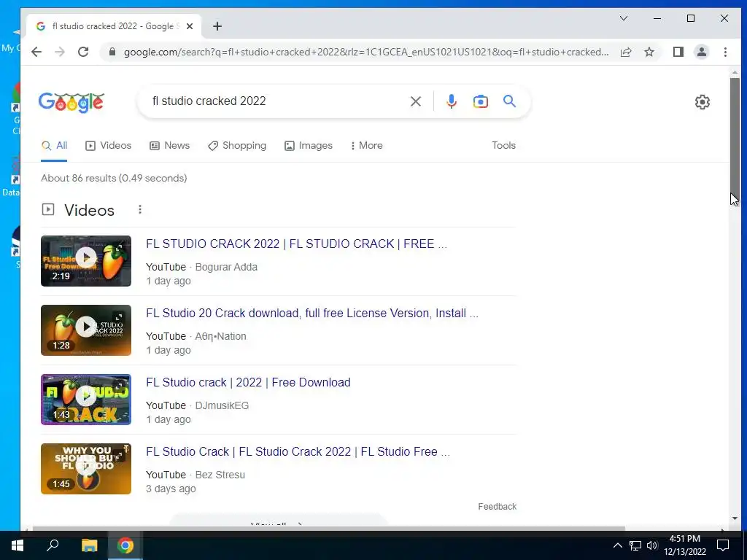Click the "About 86 results" text
This screenshot has width=747, height=560.
[x=114, y=178]
